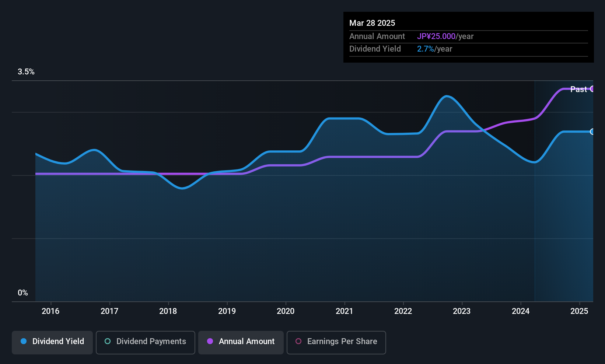
Task: Select the blue Dividend Yield line endpoint marker
Action: coord(592,132)
